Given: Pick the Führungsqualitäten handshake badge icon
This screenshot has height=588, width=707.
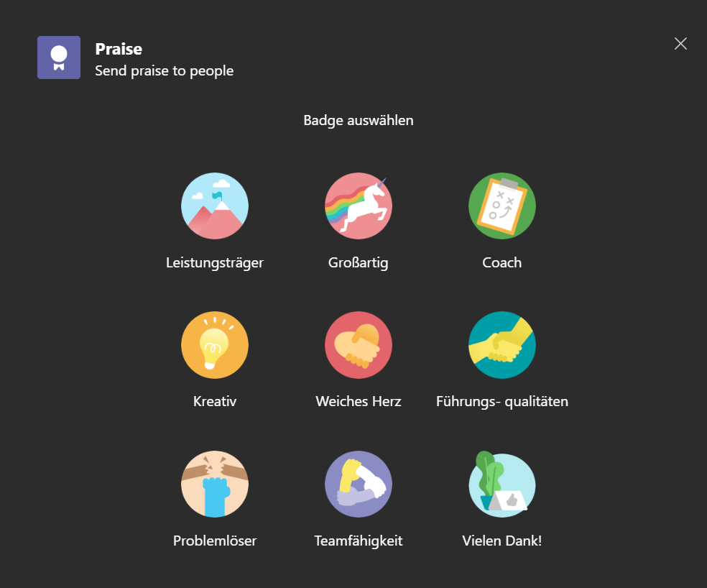Looking at the screenshot, I should click(x=502, y=345).
